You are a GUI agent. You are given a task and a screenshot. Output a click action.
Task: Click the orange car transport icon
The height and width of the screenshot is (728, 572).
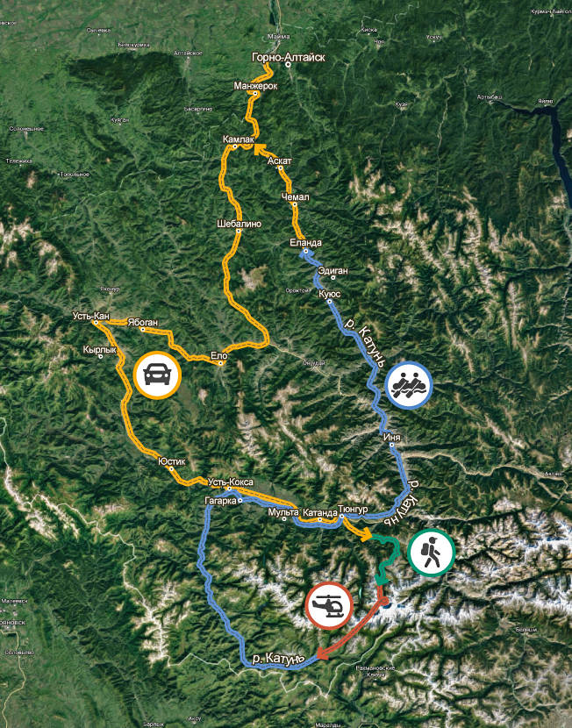pos(157,375)
